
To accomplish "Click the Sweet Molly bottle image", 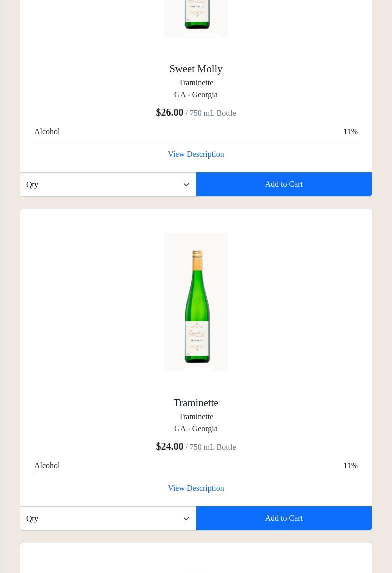I will 196,17.
